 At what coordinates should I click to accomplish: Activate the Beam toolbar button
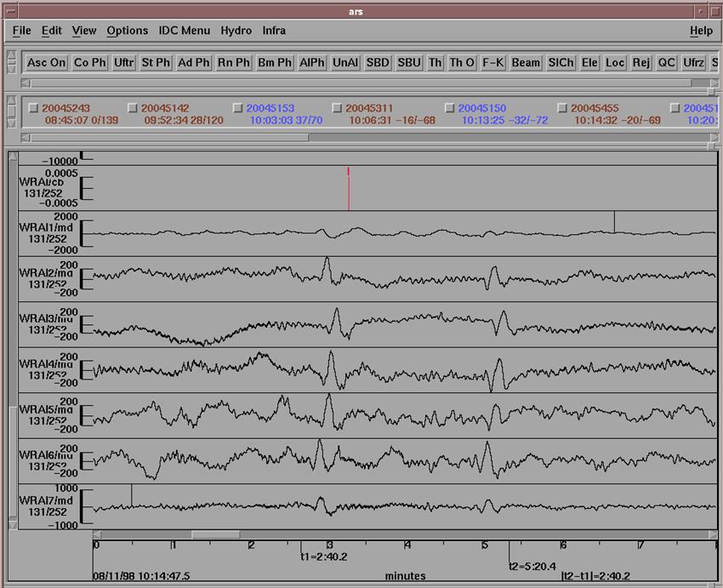coord(526,62)
